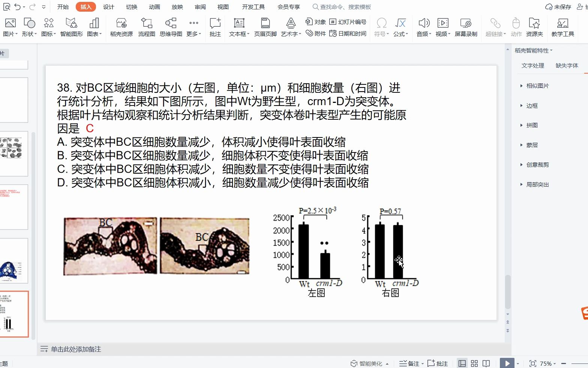Expand the 拼图 section
The width and height of the screenshot is (588, 368).
(529, 125)
